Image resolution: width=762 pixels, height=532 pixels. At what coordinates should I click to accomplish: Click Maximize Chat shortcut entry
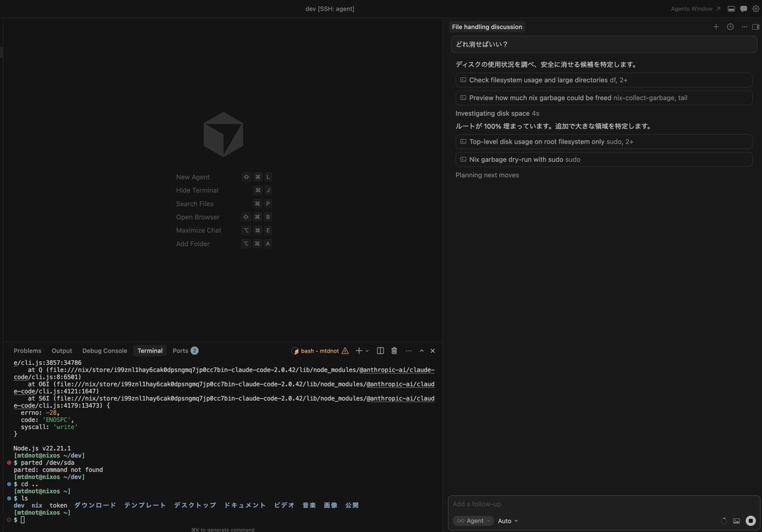click(x=223, y=230)
